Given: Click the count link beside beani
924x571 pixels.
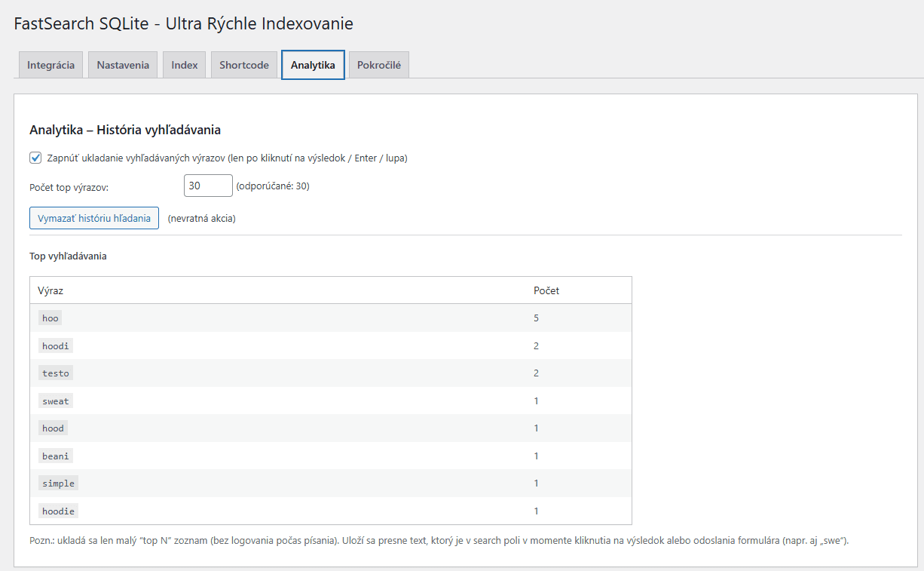Looking at the screenshot, I should [x=536, y=456].
